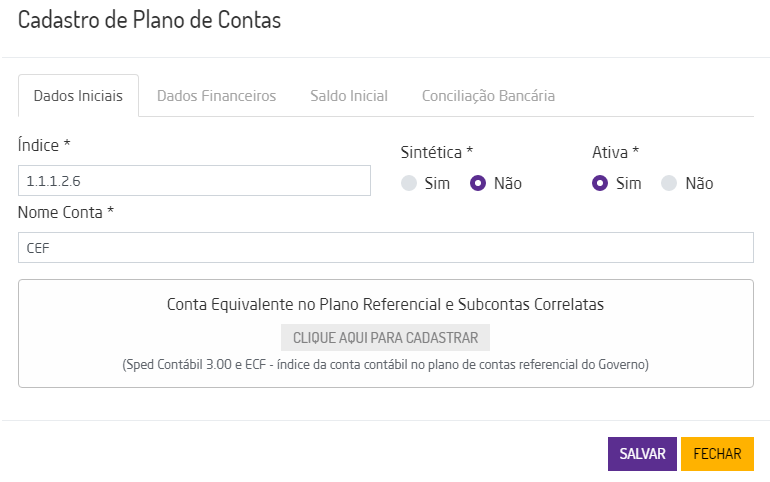
Task: Go to the Saldo Inicial tab
Action: click(x=349, y=96)
